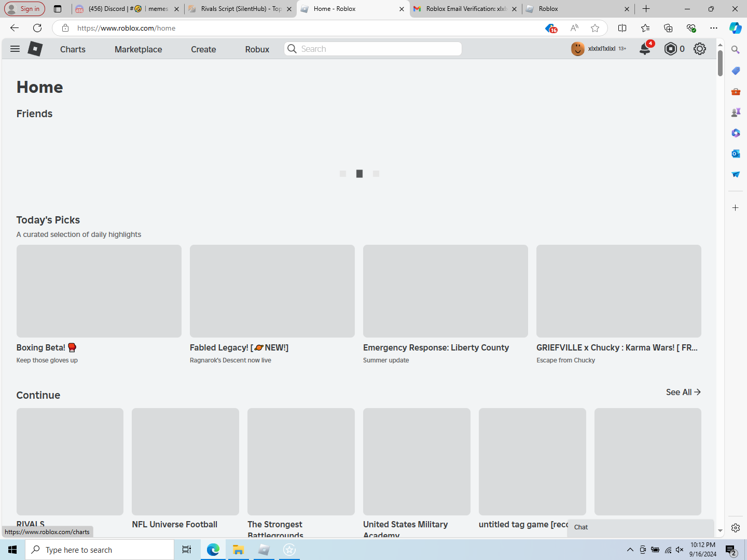
Task: Go to the Create page
Action: [203, 49]
